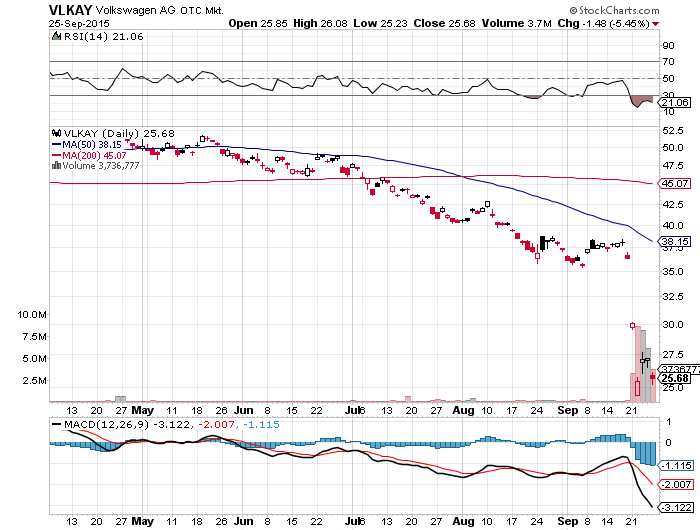
Task: Click the red down arrow next to Chg
Action: (655, 24)
